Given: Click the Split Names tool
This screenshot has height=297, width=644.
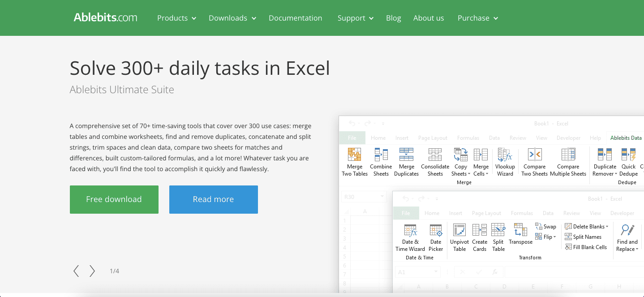Looking at the screenshot, I should [583, 237].
